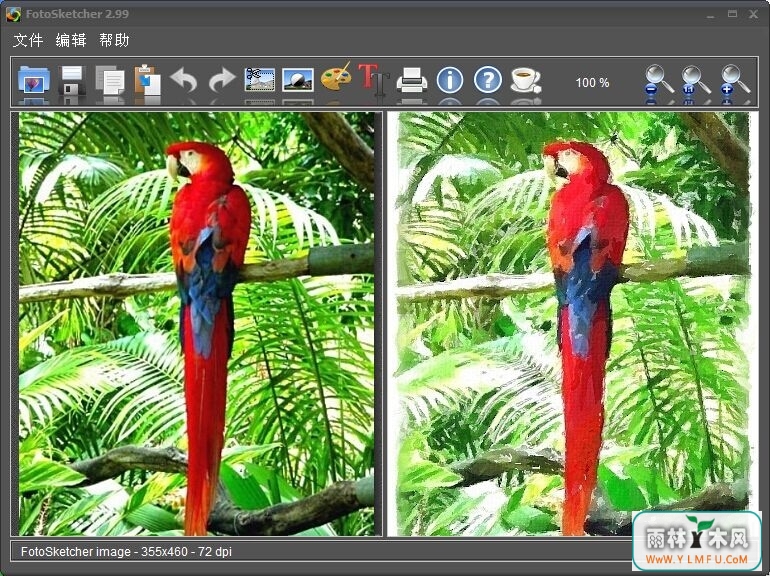Image resolution: width=770 pixels, height=576 pixels.
Task: Undo the last action
Action: 184,80
